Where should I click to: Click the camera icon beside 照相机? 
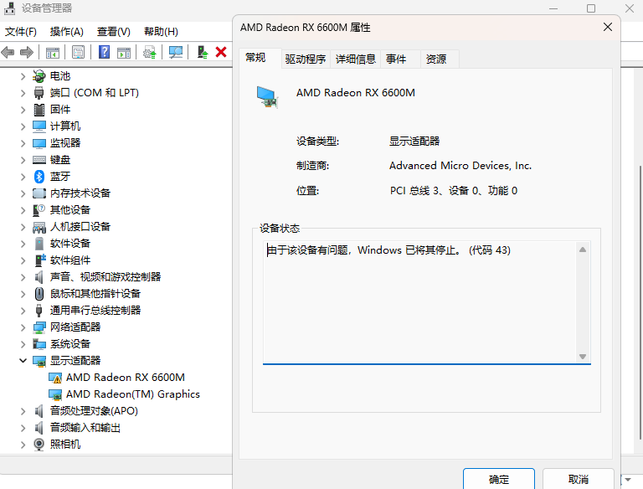coord(39,444)
